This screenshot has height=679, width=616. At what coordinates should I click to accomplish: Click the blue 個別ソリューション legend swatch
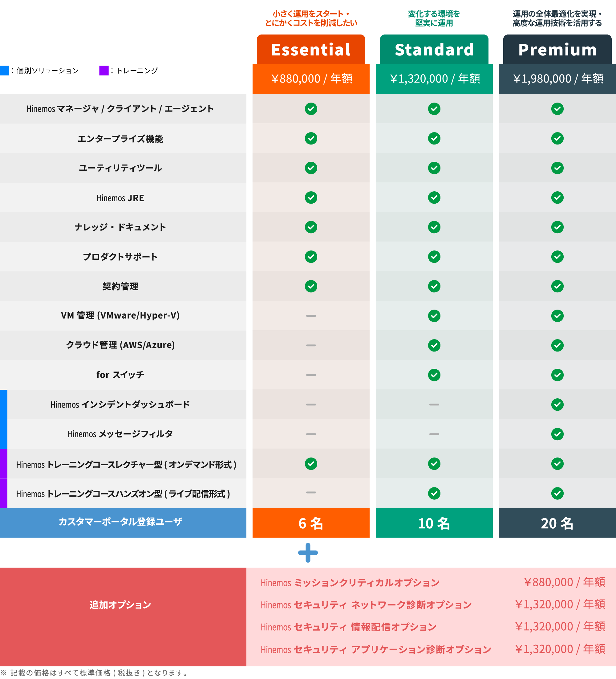[x=4, y=70]
